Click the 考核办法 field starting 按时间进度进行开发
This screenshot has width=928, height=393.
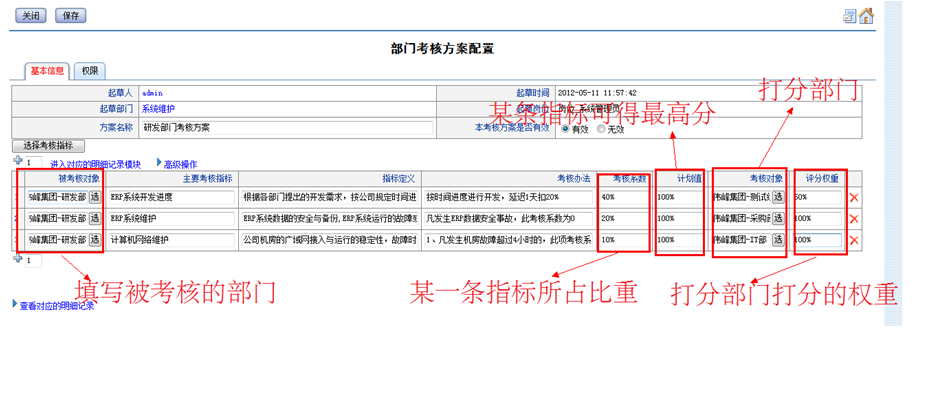(508, 197)
